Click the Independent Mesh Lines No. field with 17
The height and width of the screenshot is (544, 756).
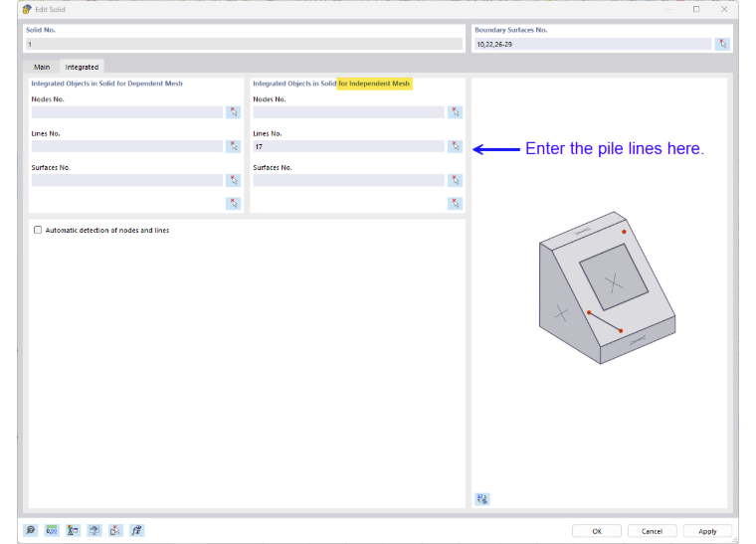click(348, 146)
